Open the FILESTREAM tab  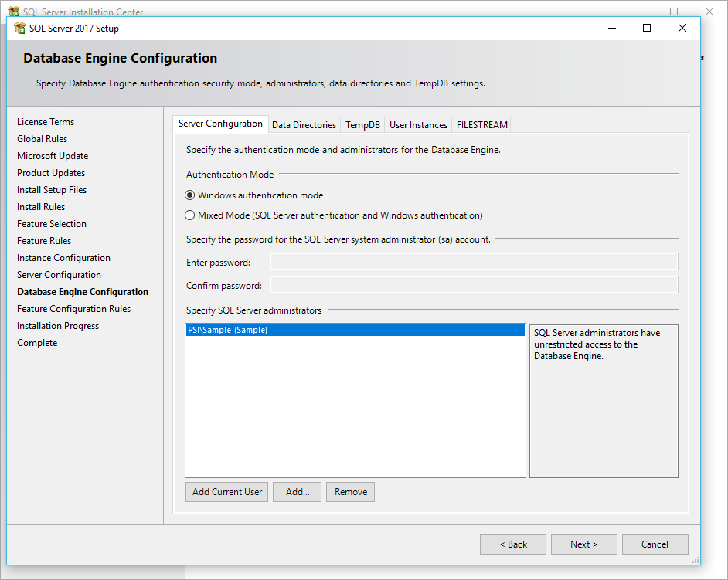point(481,125)
